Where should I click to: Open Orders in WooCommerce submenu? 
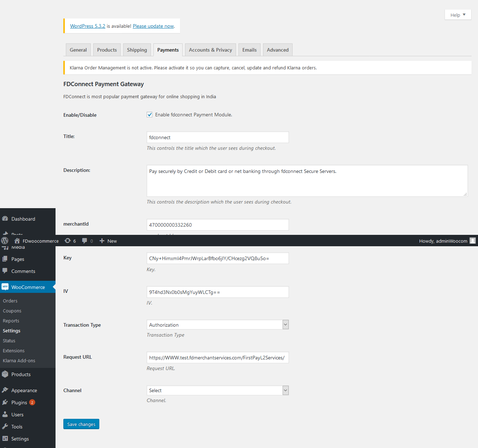point(10,301)
